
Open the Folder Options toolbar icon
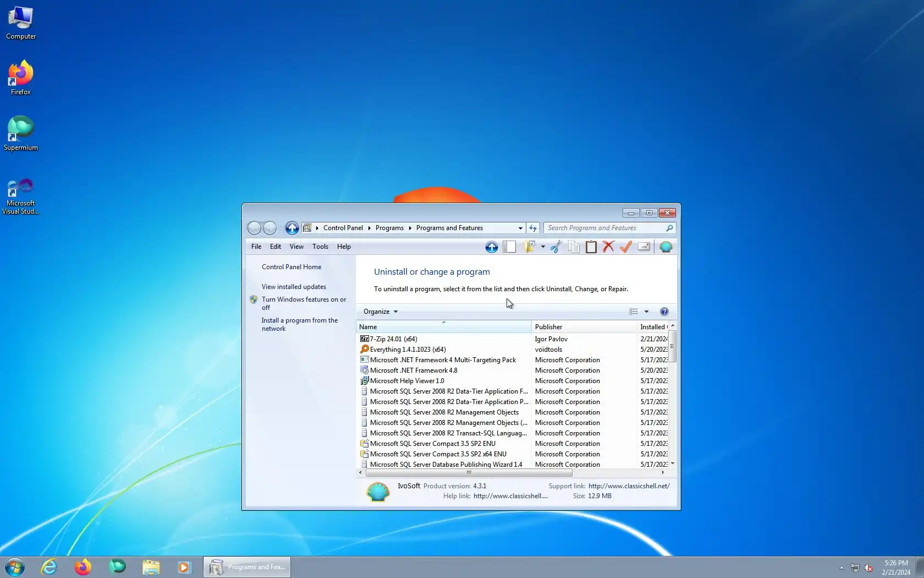530,247
